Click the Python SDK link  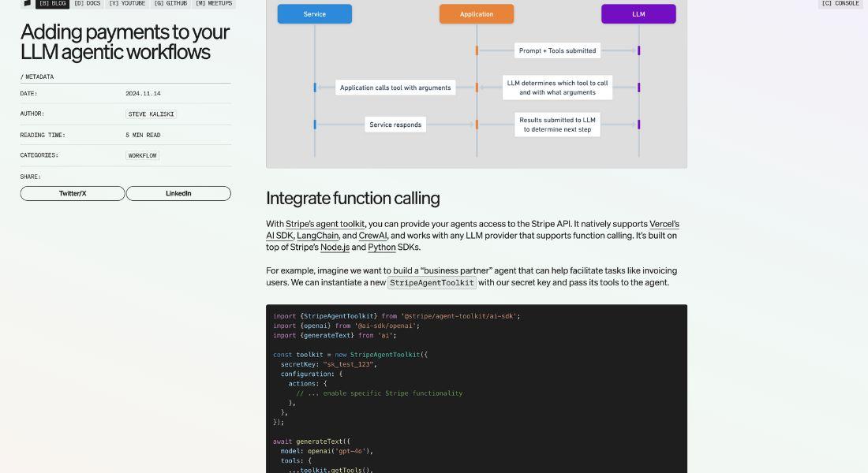tap(382, 248)
